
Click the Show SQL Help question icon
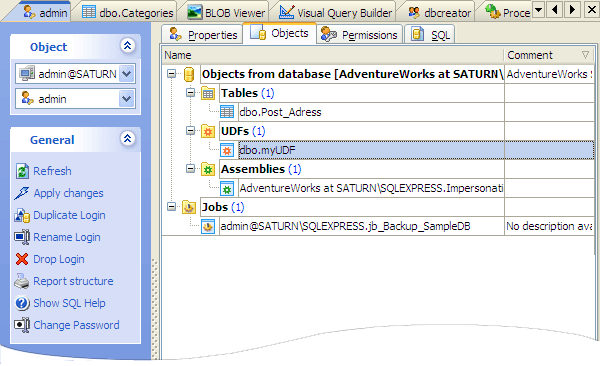(x=22, y=303)
